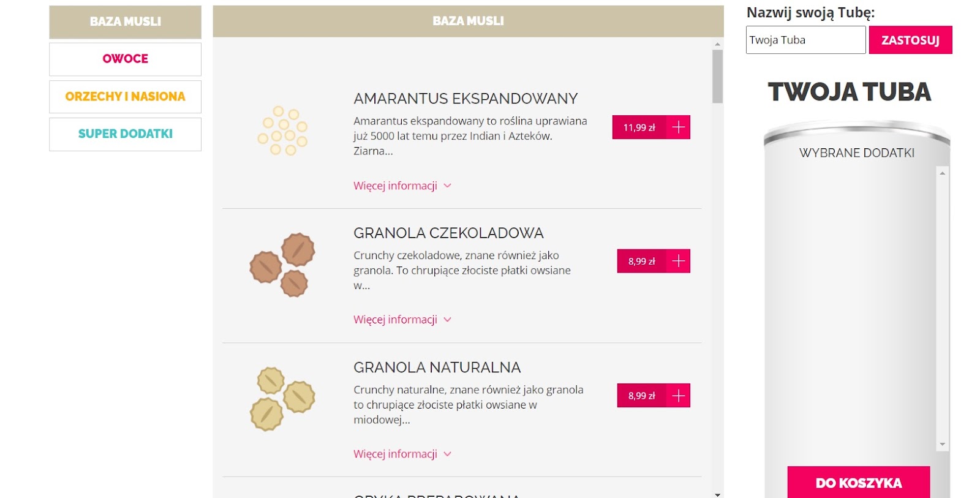Expand Więcej informacji under Granola czekoladowa
Viewport: 980px width, 498px height.
click(x=402, y=320)
